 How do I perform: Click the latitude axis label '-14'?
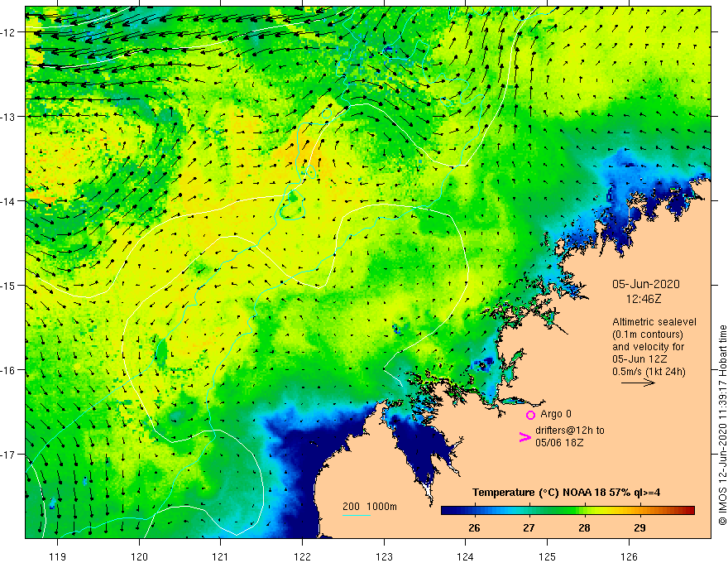pyautogui.click(x=9, y=201)
